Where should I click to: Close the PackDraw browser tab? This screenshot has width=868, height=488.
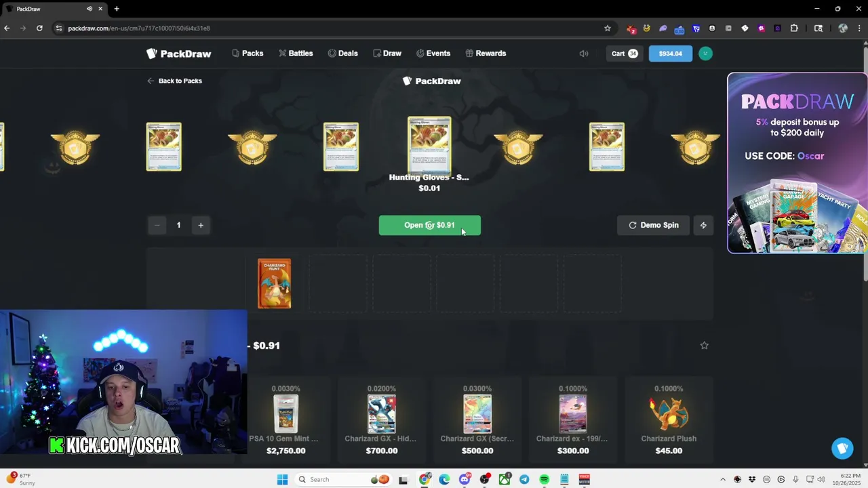tap(101, 9)
